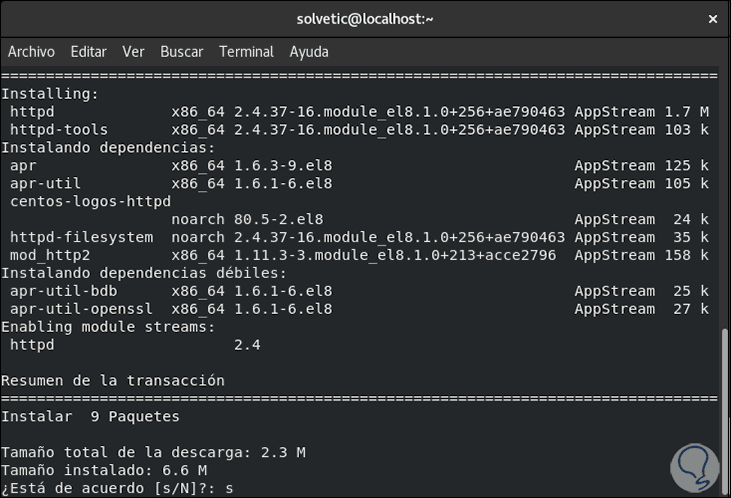Click the terminal vertical scrollbar thumb
Screen dimensions: 731x498
(725, 410)
